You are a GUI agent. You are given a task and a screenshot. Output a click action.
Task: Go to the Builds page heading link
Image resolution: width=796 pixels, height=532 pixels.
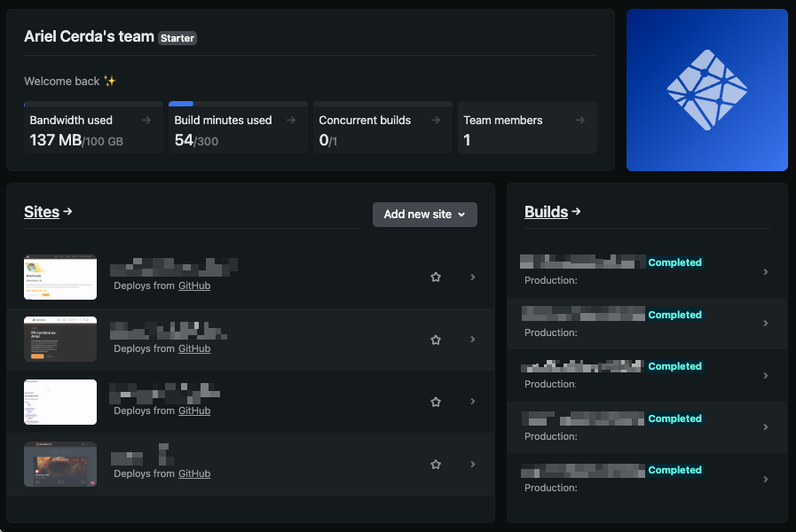point(552,212)
